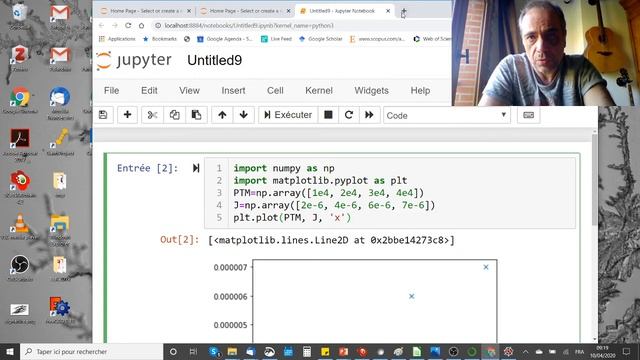Image resolution: width=640 pixels, height=360 pixels.
Task: Run the cell with the Exécuter button
Action: [x=288, y=115]
